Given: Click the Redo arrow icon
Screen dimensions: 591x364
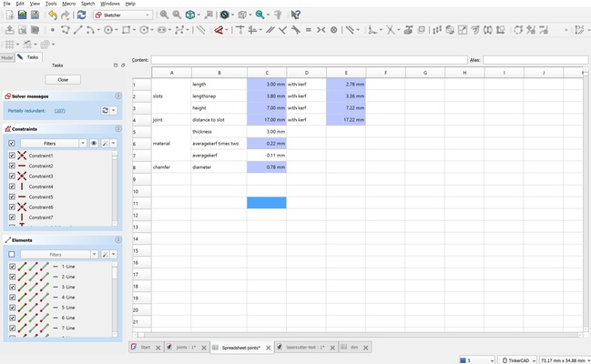Looking at the screenshot, I should (66, 15).
